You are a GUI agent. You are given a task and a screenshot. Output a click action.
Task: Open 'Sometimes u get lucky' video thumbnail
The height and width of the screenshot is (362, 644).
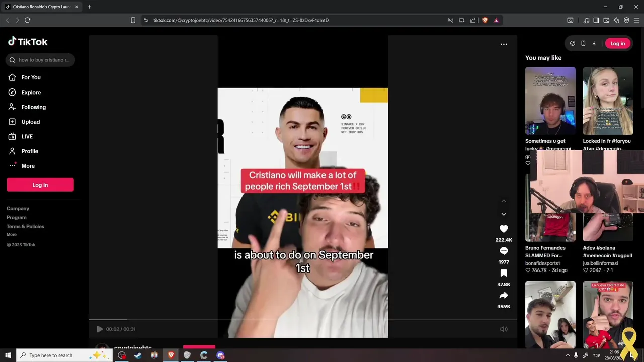[x=550, y=101]
